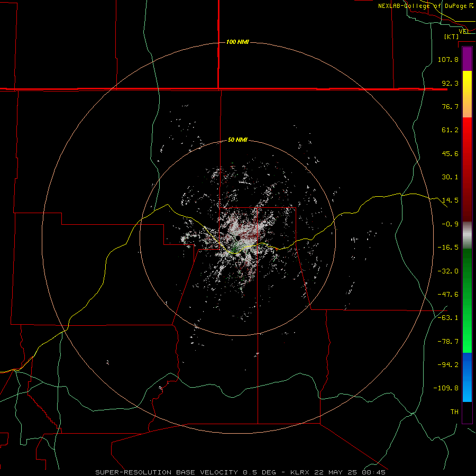Click the 100 NMI range ring label
The width and height of the screenshot is (476, 476).
[x=237, y=42]
